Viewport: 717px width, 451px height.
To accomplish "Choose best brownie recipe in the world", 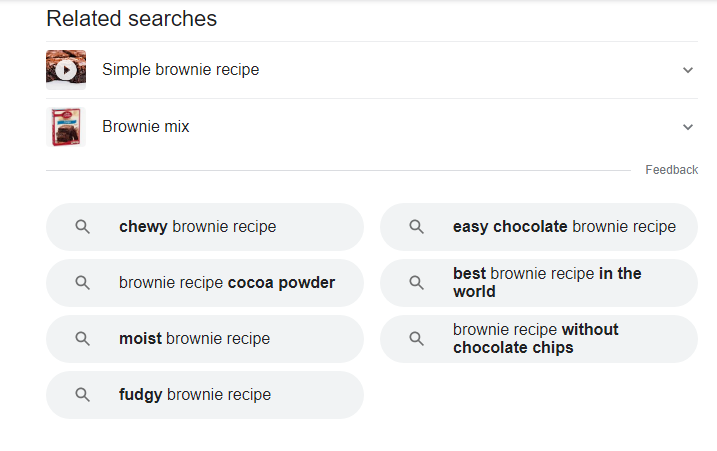I will (547, 283).
